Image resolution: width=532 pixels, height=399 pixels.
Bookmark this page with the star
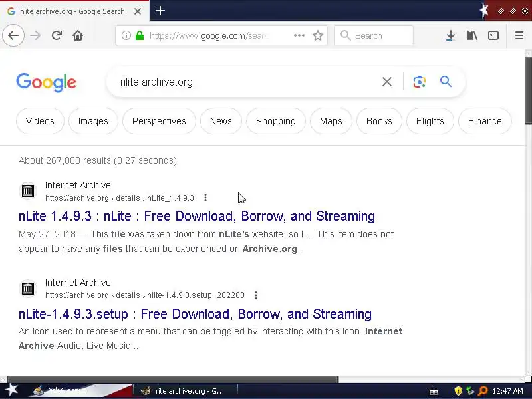(318, 35)
